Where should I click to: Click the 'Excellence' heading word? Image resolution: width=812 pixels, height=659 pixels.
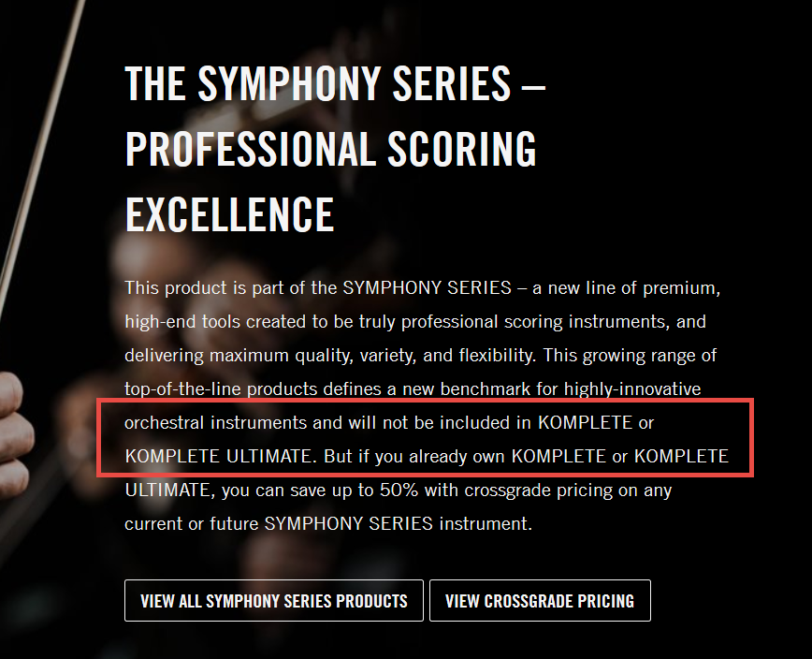pos(229,214)
